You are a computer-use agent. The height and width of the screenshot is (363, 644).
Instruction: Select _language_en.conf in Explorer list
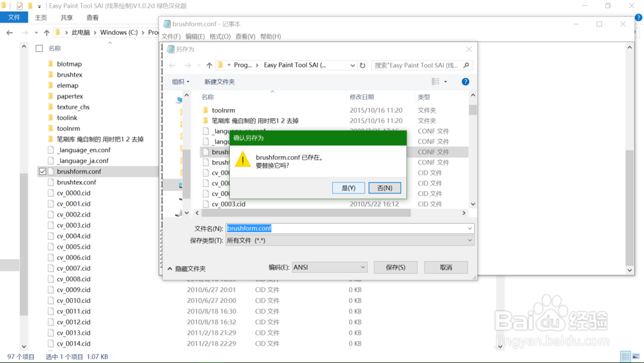[x=84, y=150]
